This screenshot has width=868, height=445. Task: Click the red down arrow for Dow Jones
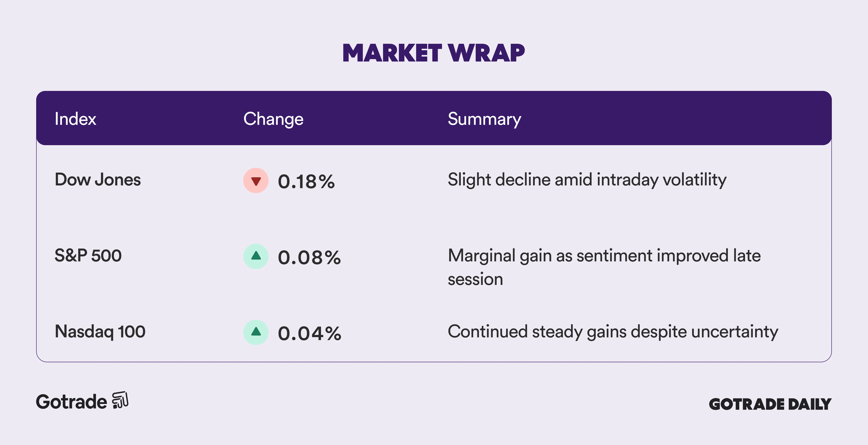tap(256, 181)
